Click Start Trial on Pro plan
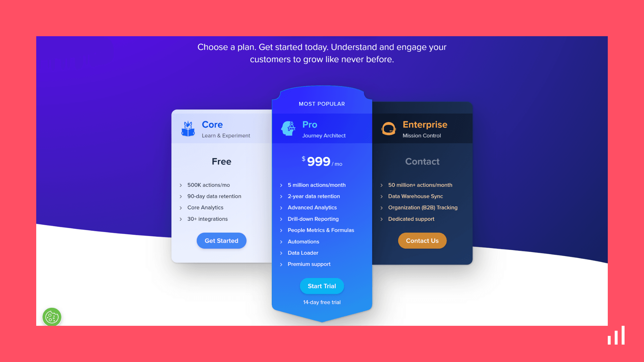The width and height of the screenshot is (644, 362). [x=322, y=286]
